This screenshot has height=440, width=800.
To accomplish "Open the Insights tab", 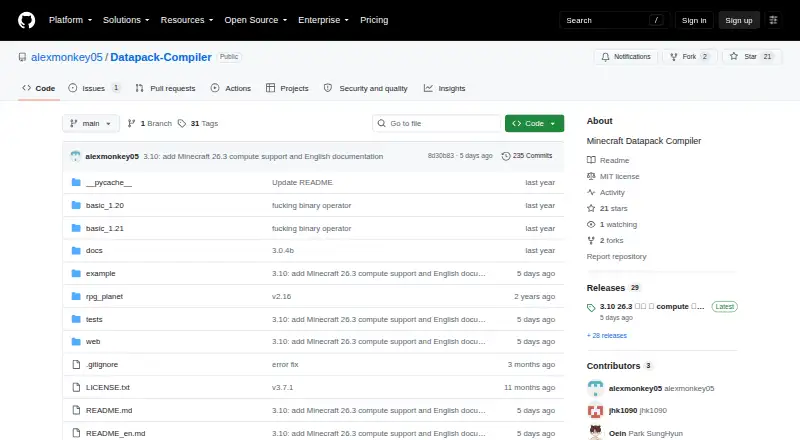I will [x=444, y=88].
